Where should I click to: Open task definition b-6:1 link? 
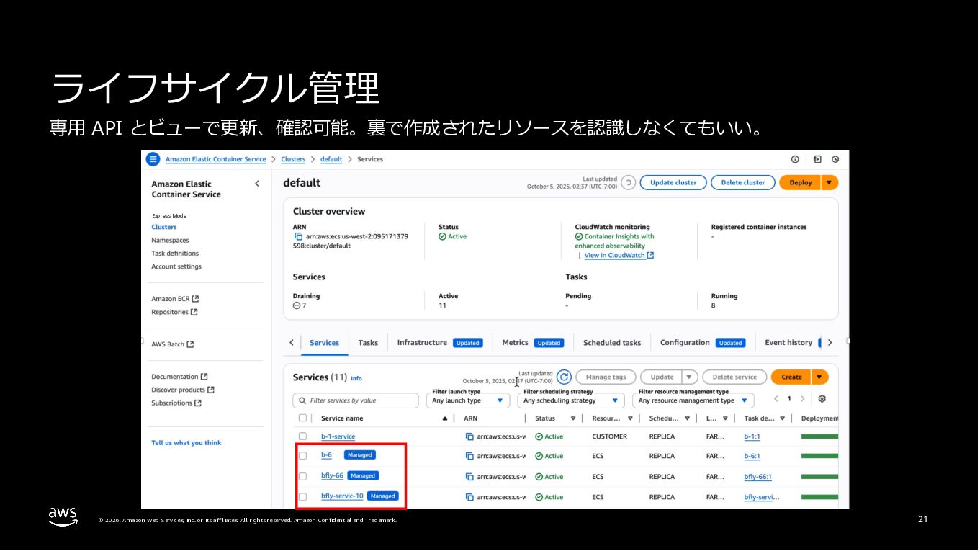[752, 456]
